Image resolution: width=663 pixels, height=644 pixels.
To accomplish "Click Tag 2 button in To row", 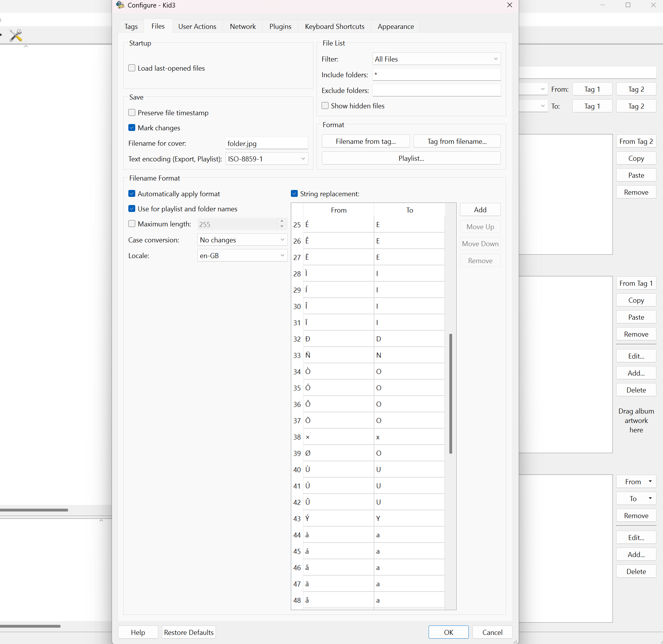I will pyautogui.click(x=636, y=106).
